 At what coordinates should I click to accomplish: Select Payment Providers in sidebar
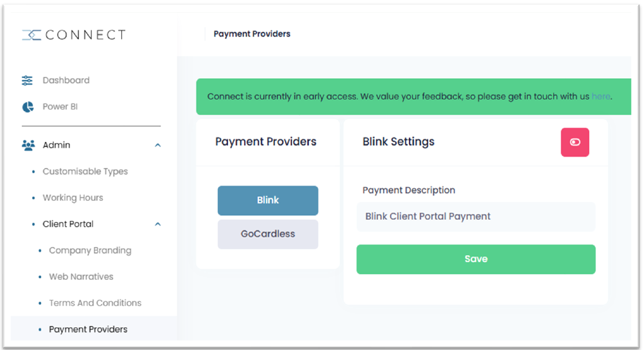[88, 329]
